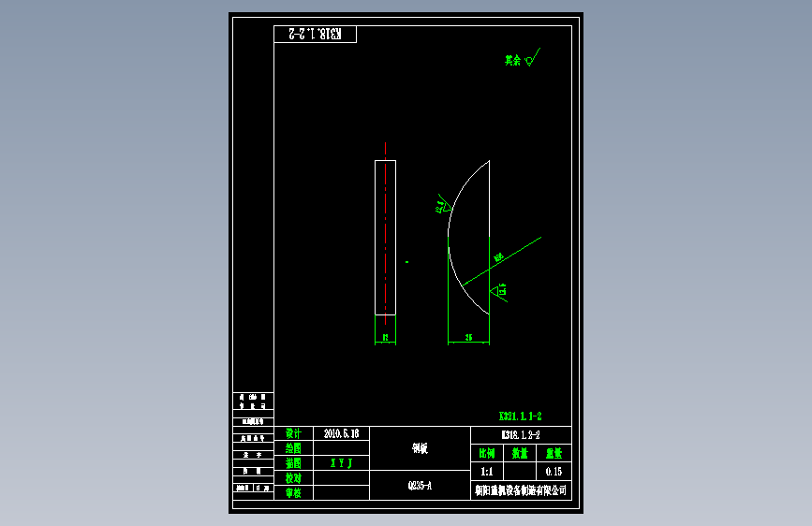Click the 1:1 scale value
The width and height of the screenshot is (812, 526).
pos(487,472)
